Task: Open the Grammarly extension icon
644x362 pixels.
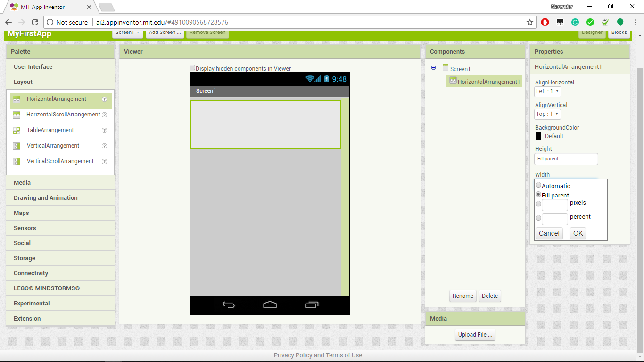Action: click(575, 22)
